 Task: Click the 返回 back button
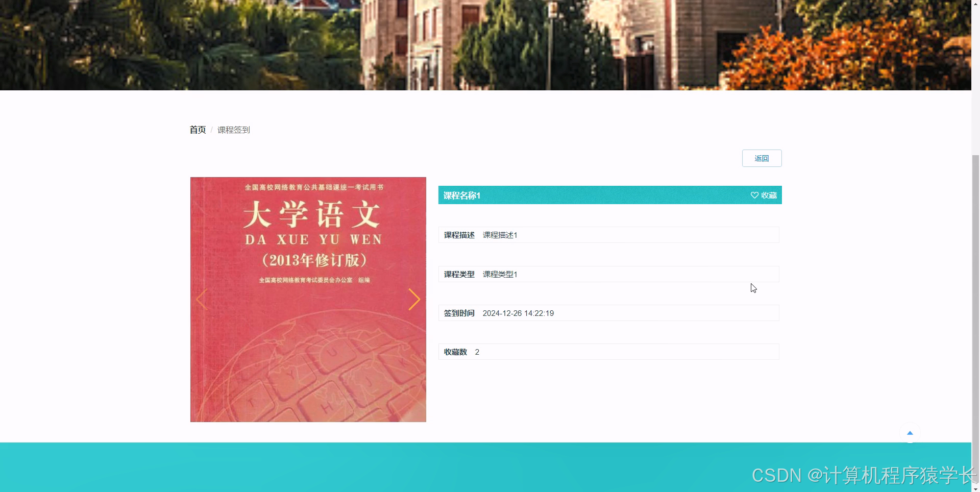[762, 158]
